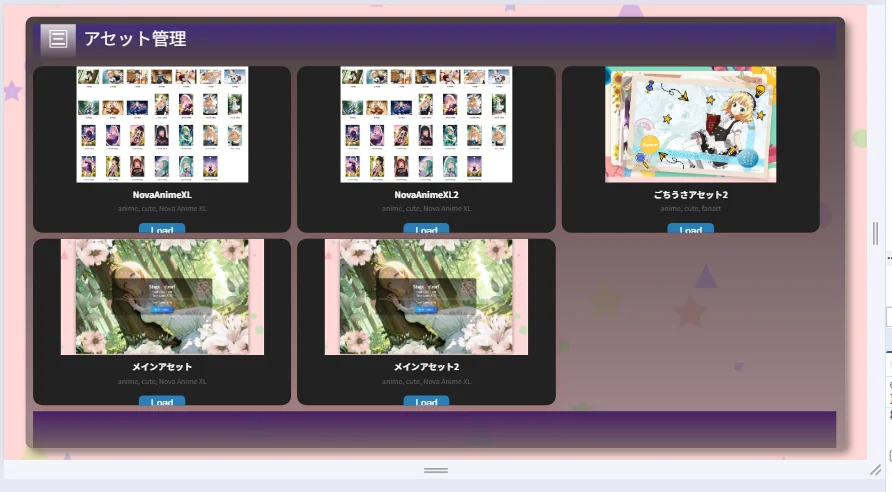Select the NovaAnimeXL preview thumbnail
The height and width of the screenshot is (492, 892).
[162, 125]
